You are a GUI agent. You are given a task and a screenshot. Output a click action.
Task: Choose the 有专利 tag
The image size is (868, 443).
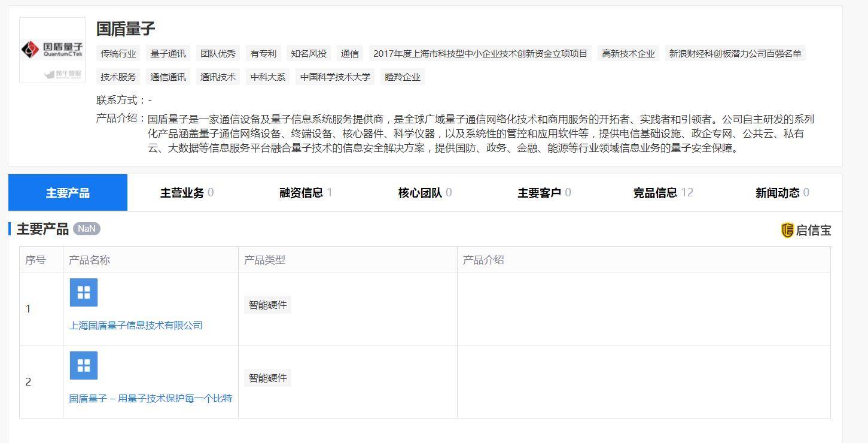(x=263, y=53)
